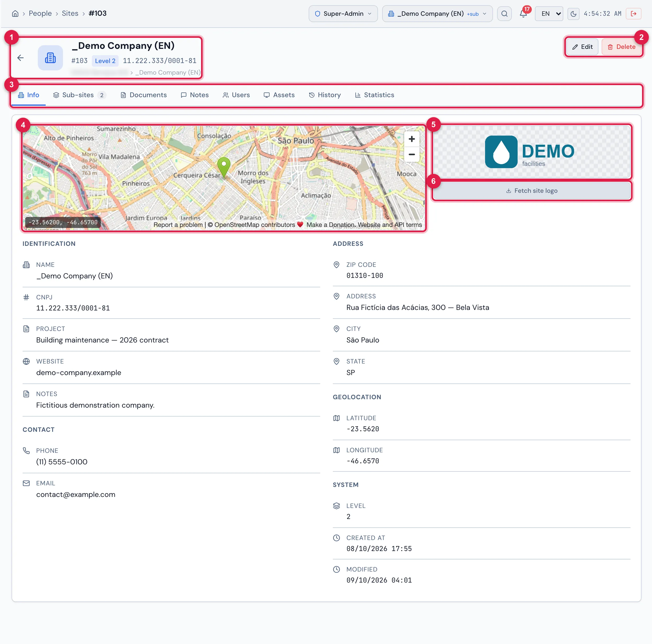Click the Edit button
Image resolution: width=652 pixels, height=644 pixels.
[582, 46]
